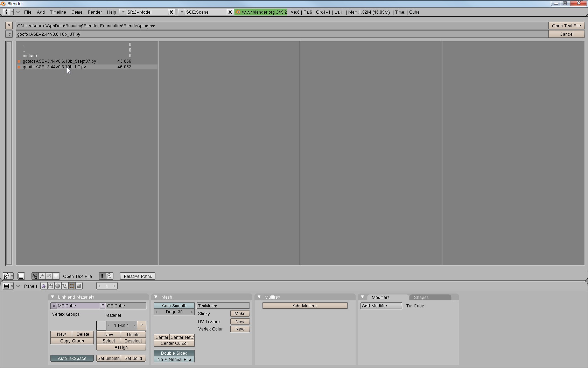Toggle the Auto Smooth option
Screen dimensions: 588x368
pos(174,306)
